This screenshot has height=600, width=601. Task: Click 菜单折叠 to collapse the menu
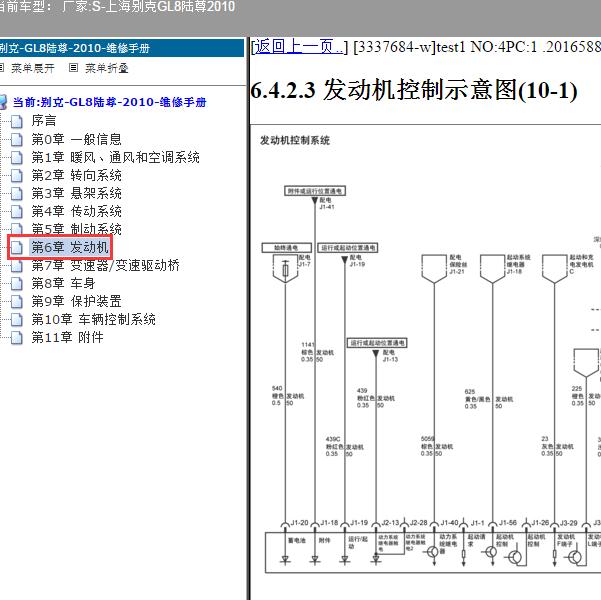[106, 68]
